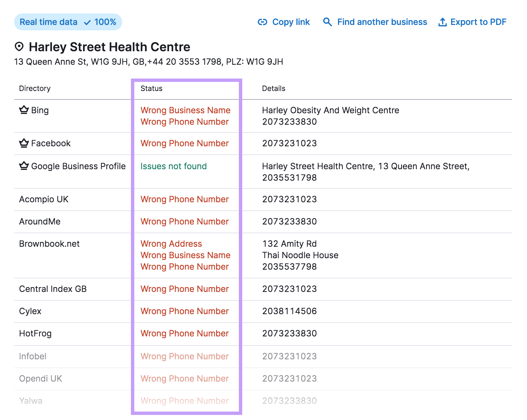Click Cylex's phone number 2038114506
527x420 pixels.
289,311
